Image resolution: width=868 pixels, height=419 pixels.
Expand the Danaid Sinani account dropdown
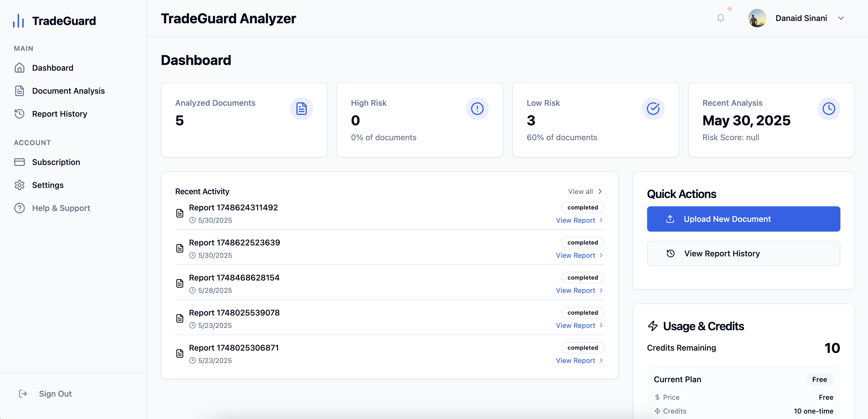coord(841,18)
